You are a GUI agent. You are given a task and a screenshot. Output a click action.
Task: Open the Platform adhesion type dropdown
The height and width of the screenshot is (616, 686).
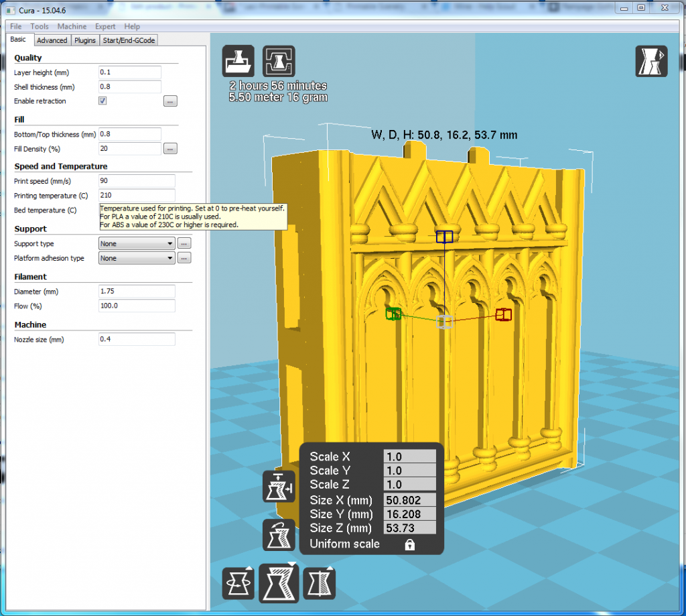click(137, 258)
